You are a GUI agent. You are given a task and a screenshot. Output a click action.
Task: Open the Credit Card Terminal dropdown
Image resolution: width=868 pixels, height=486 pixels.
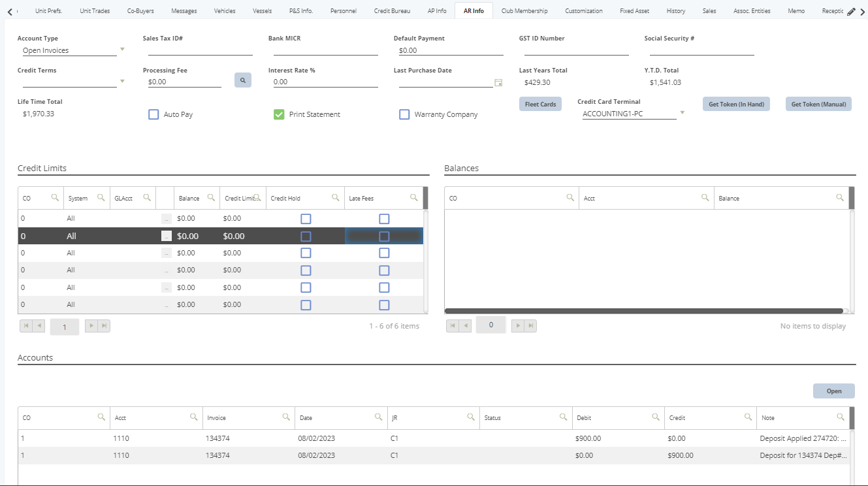click(x=682, y=112)
